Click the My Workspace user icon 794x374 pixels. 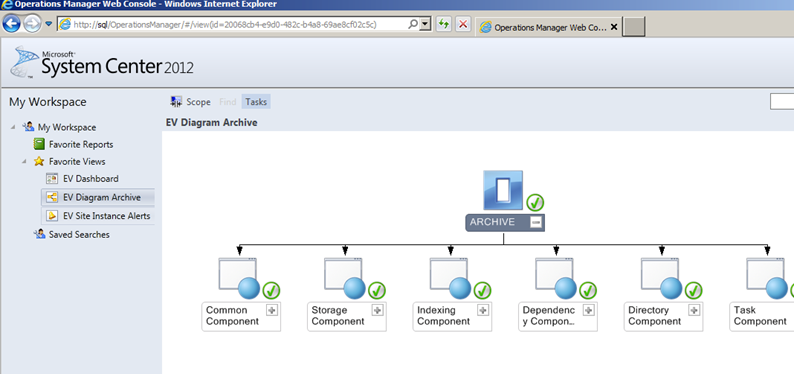28,127
